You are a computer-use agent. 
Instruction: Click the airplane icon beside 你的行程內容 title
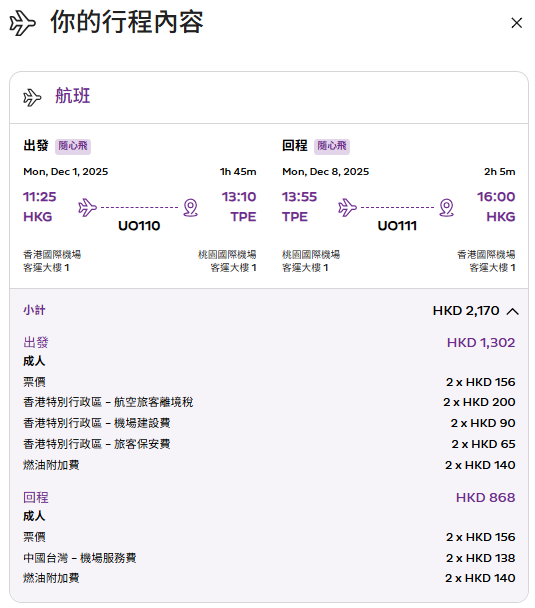coord(22,23)
